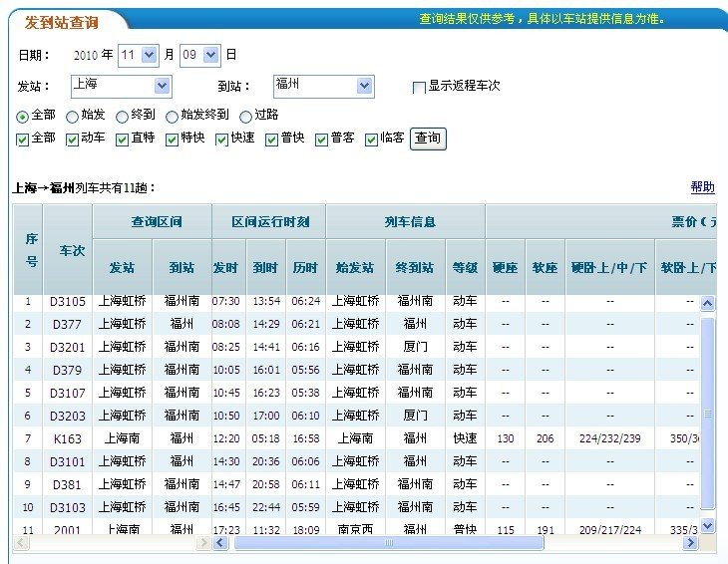Select the 终到 radio button
The height and width of the screenshot is (564, 728).
tap(122, 117)
